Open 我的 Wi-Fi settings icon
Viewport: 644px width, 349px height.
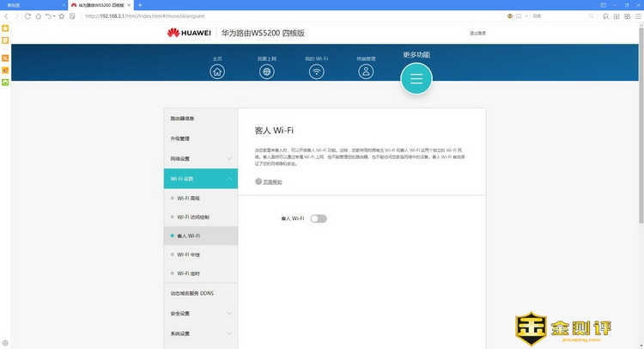(x=316, y=71)
